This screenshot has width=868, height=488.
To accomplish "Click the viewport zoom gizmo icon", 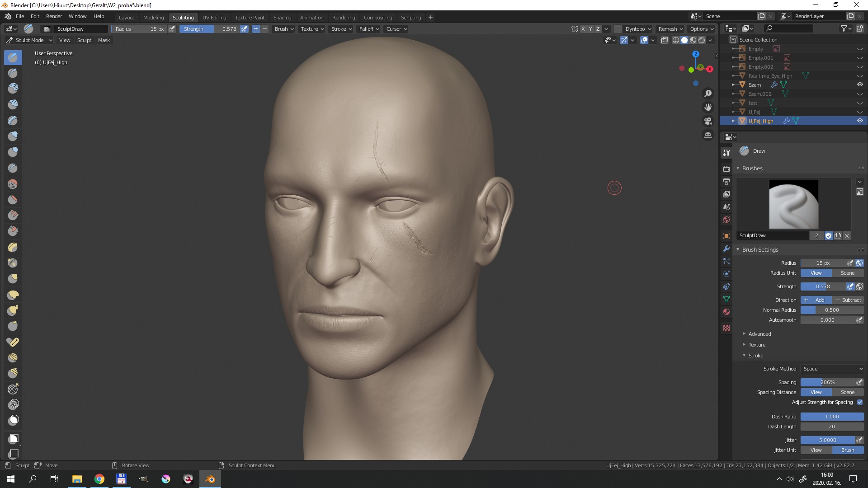I will [708, 94].
